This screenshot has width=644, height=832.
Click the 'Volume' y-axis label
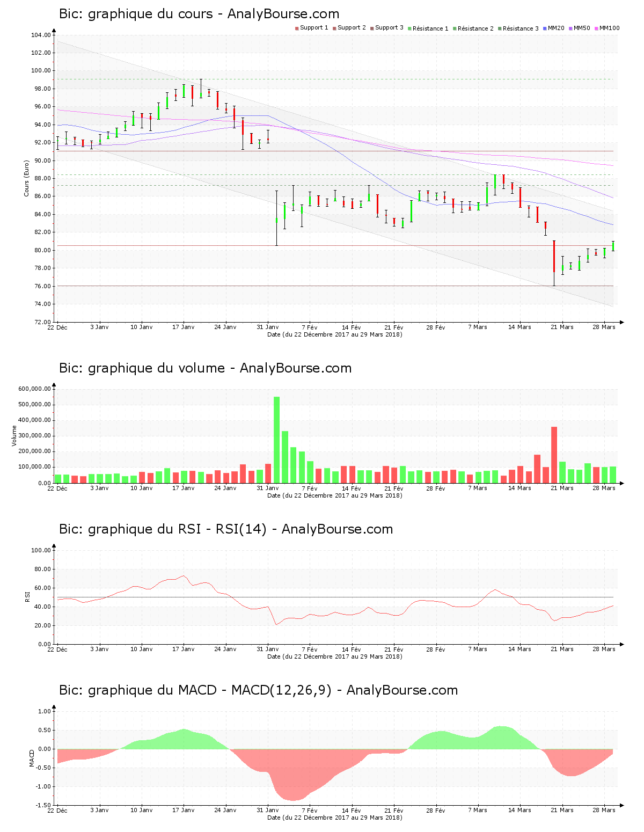tap(14, 436)
